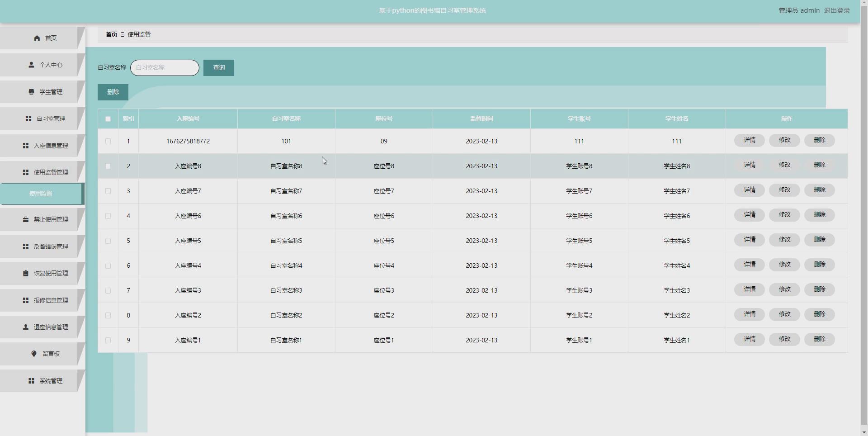Viewport: 868px width, 436px height.
Task: Open 首页 in the sidebar
Action: (x=42, y=38)
